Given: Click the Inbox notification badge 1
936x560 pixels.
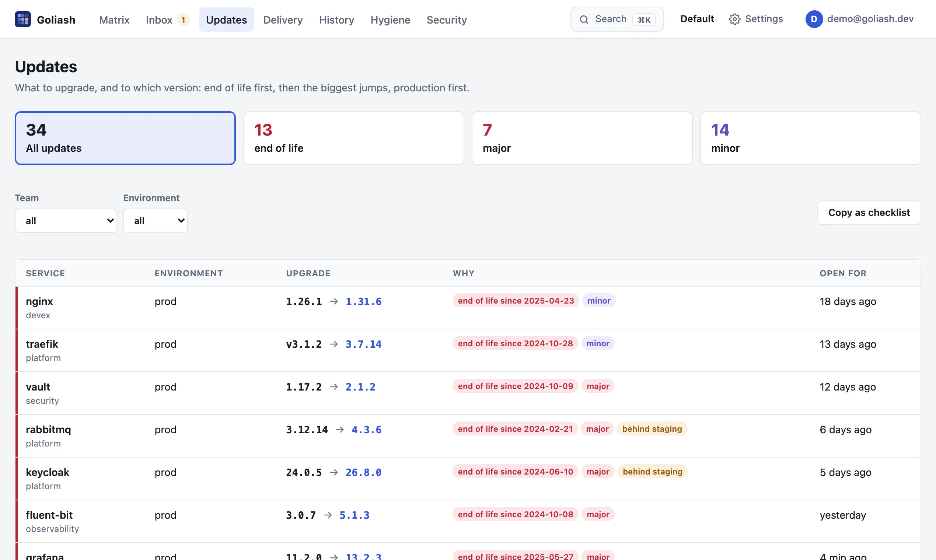Looking at the screenshot, I should [x=184, y=20].
